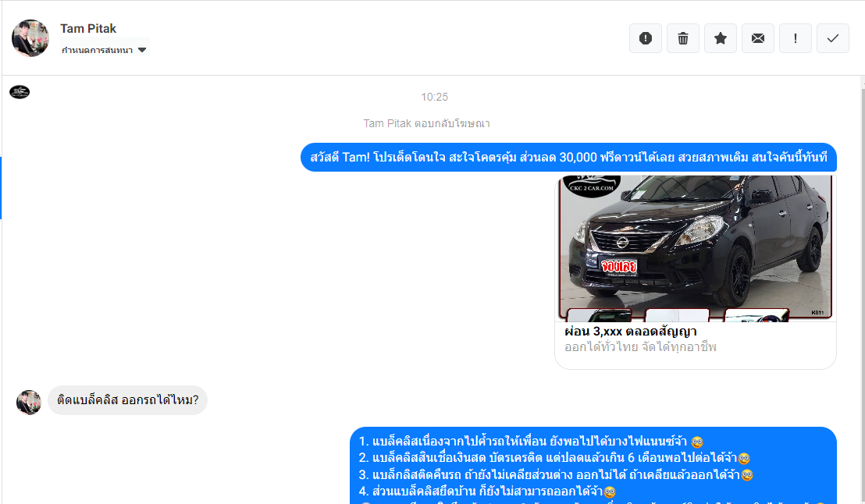This screenshot has height=504, width=865.
Task: Mark conversation unread with envelope icon
Action: [758, 38]
